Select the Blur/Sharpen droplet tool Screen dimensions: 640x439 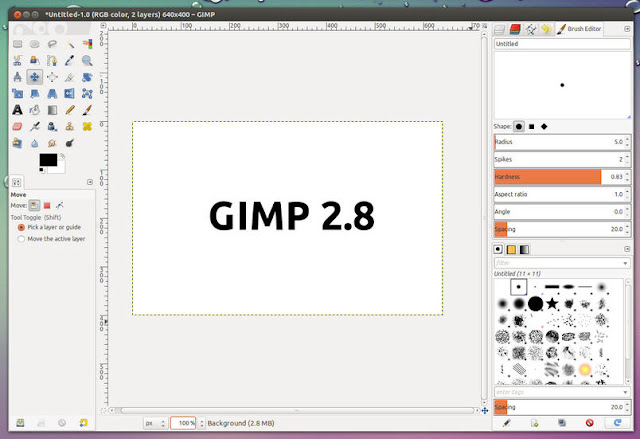click(x=35, y=143)
